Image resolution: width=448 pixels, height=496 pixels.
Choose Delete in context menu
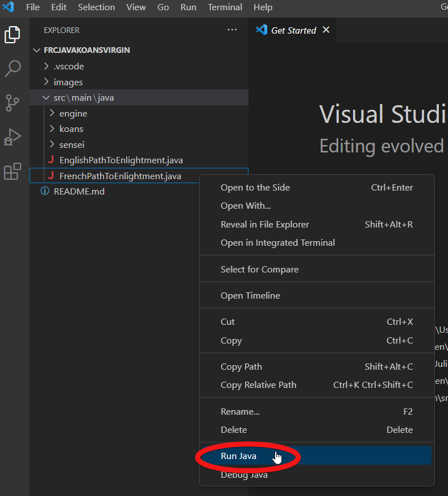pos(317,430)
